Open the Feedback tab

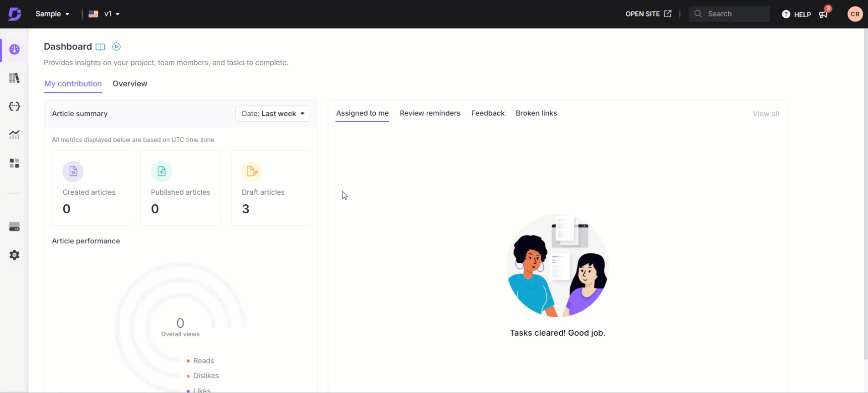tap(488, 113)
